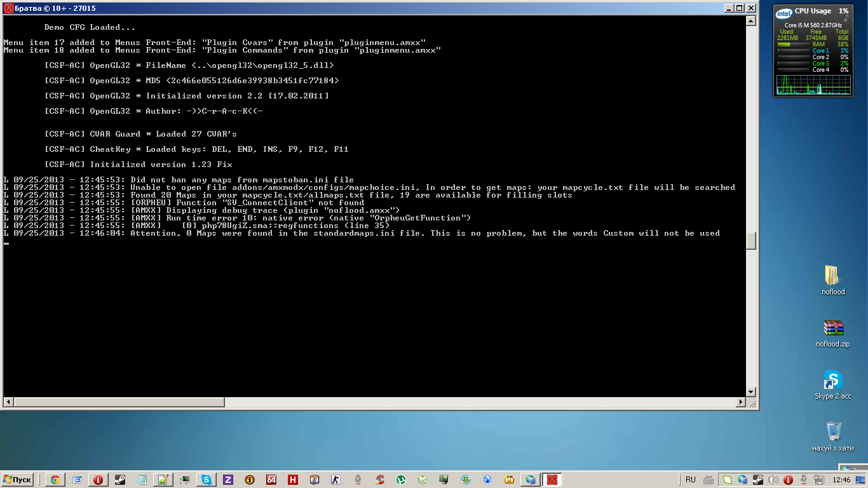Image resolution: width=868 pixels, height=488 pixels.
Task: Open the Skype 2 acc shortcut
Action: tap(833, 385)
